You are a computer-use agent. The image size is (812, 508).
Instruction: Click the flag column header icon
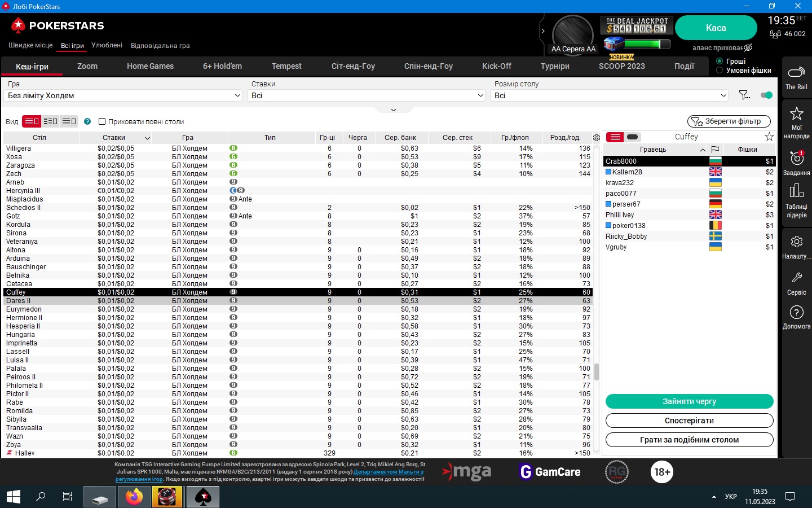[x=715, y=150]
